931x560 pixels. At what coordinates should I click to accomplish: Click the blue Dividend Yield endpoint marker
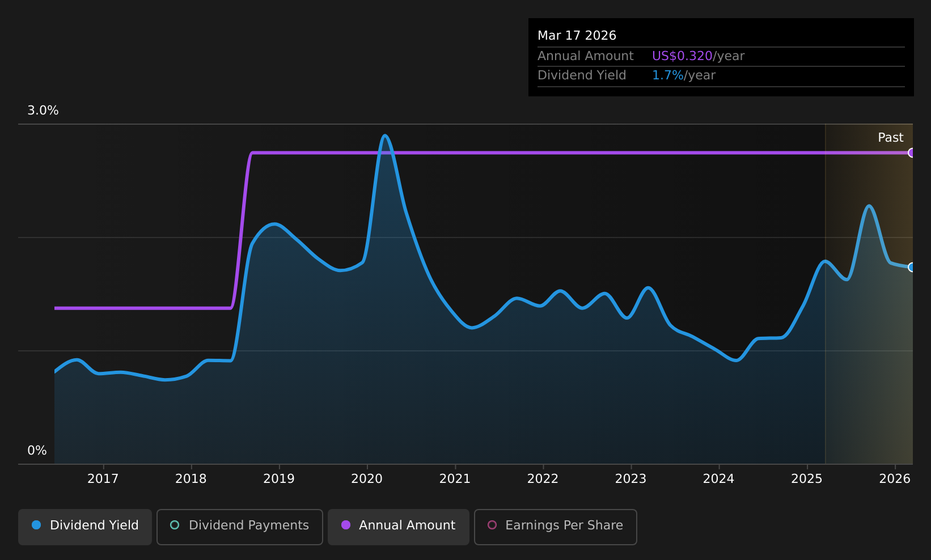pos(912,267)
